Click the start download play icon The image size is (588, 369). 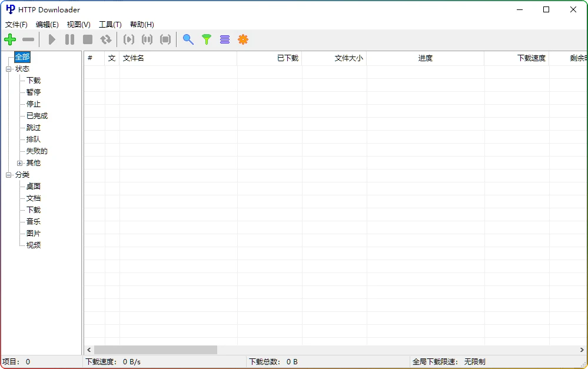[52, 39]
